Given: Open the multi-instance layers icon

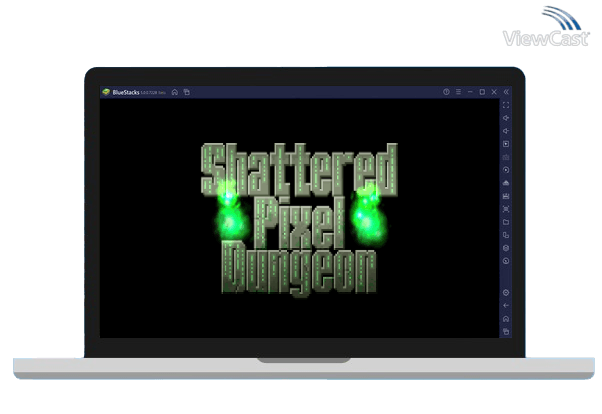Looking at the screenshot, I should coord(506,248).
